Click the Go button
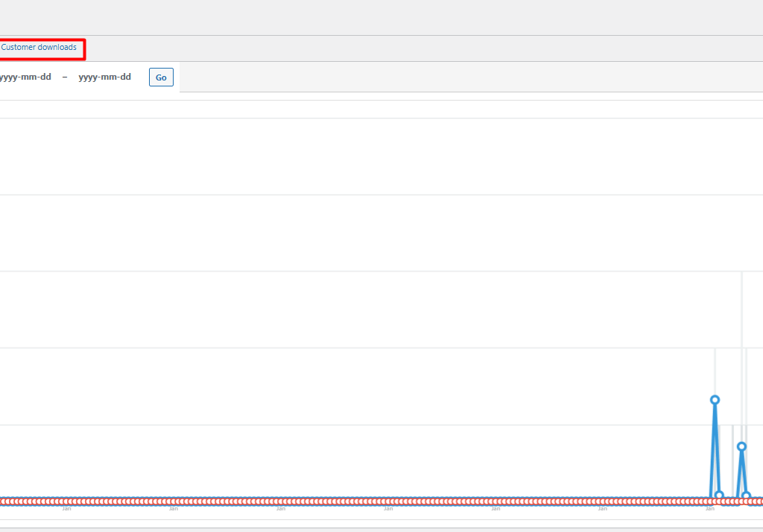 click(x=161, y=77)
